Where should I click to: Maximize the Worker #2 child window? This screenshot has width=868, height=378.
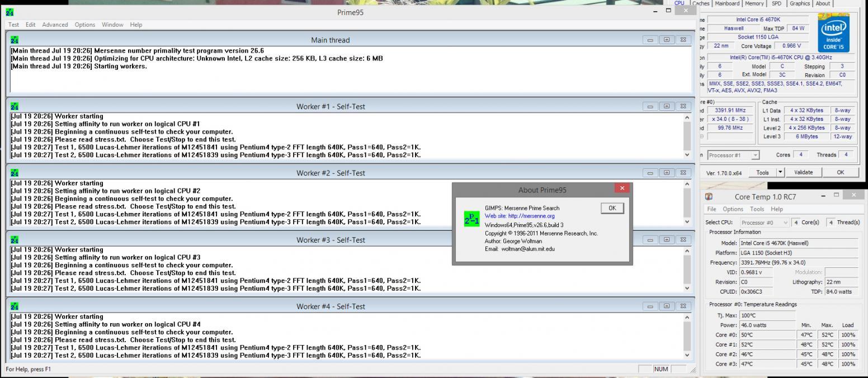click(x=666, y=173)
